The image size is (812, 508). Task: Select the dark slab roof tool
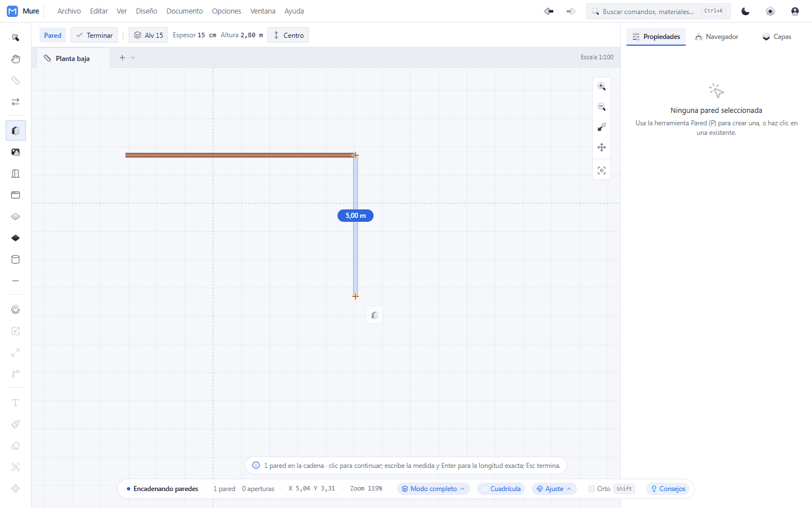click(16, 238)
